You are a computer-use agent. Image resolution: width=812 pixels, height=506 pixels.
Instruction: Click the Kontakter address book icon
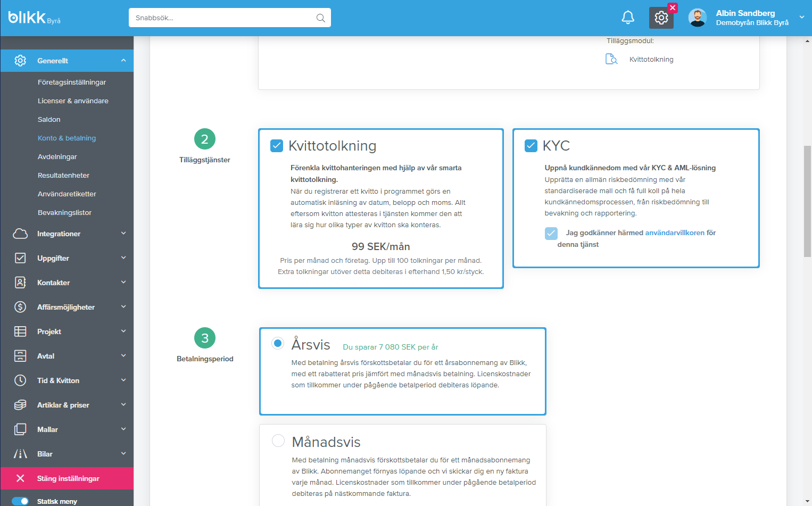click(x=20, y=283)
